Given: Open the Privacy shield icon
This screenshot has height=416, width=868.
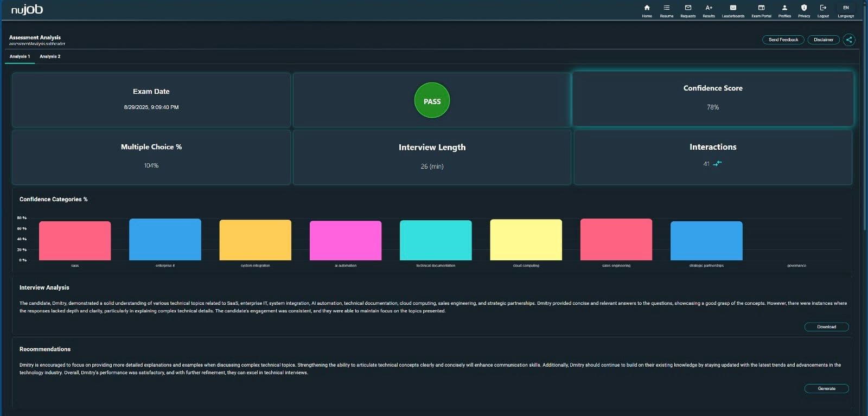Looking at the screenshot, I should coord(804,8).
